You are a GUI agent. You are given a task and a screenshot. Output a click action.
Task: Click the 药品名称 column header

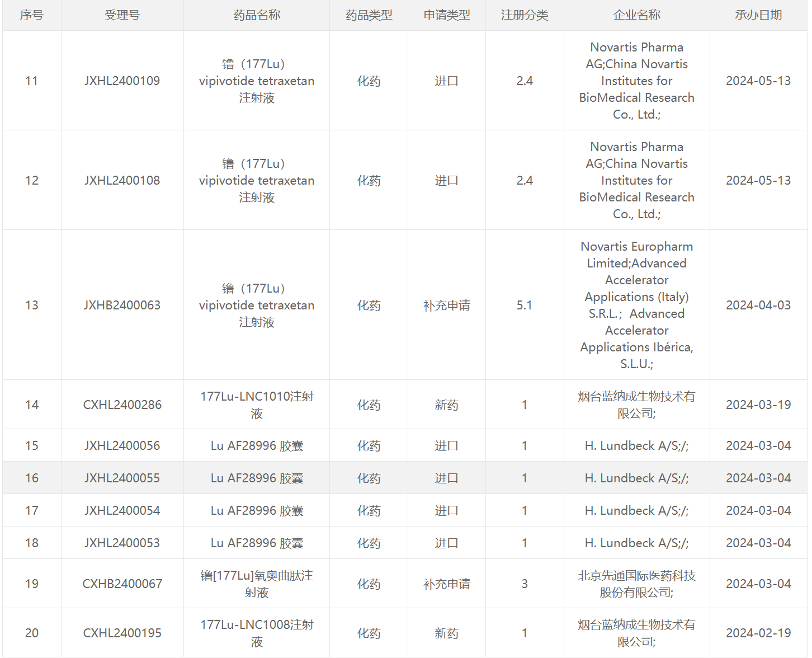point(257,15)
